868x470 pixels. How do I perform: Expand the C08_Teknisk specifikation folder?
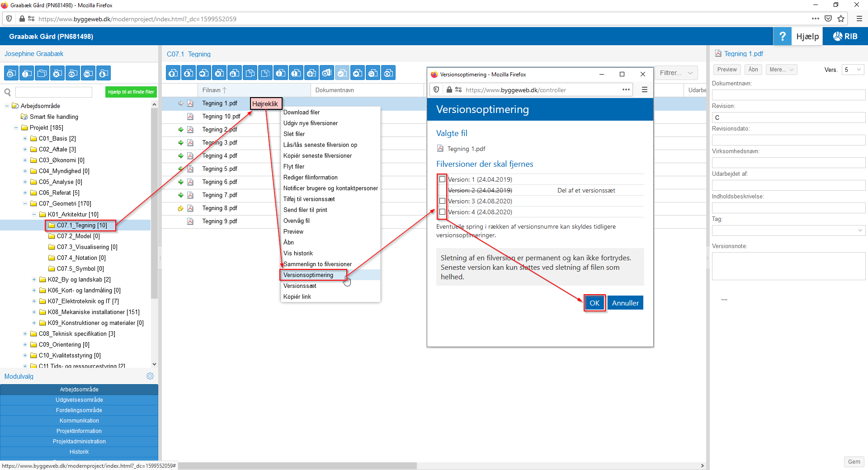click(25, 334)
